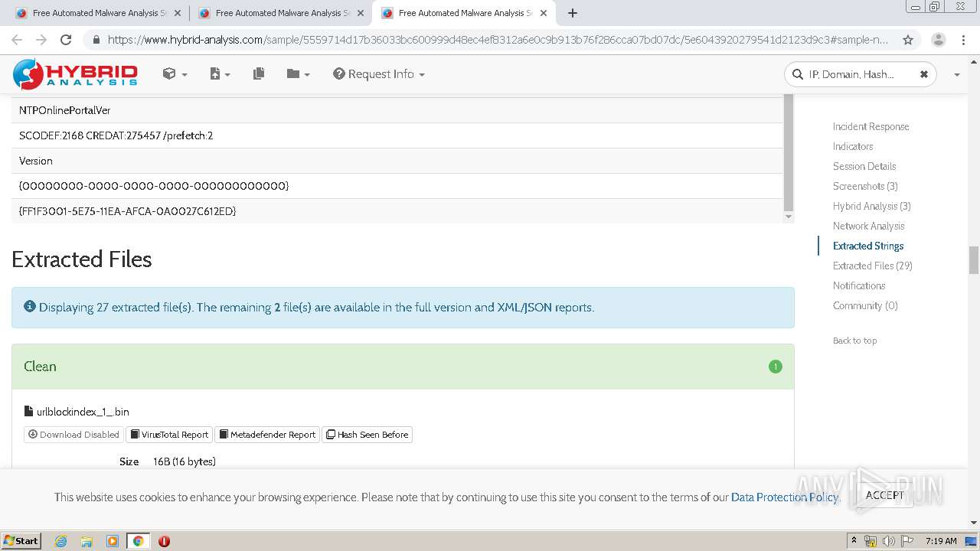Click the action center flag tray icon

(906, 541)
